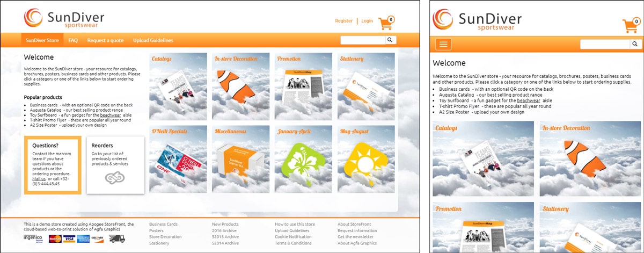Open the Promotion tile in the mobile view
The height and width of the screenshot is (253, 644).
coord(483,227)
